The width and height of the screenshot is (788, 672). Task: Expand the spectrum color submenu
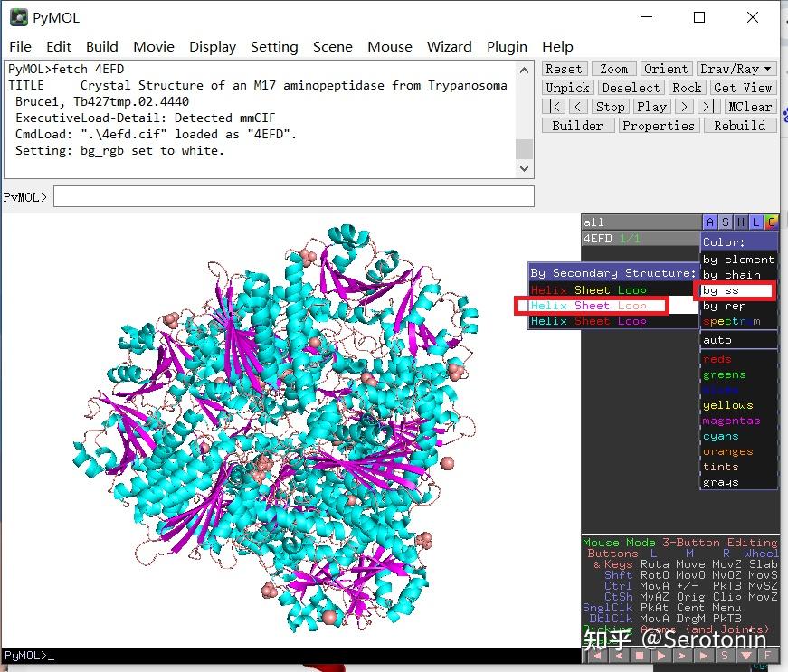[739, 321]
